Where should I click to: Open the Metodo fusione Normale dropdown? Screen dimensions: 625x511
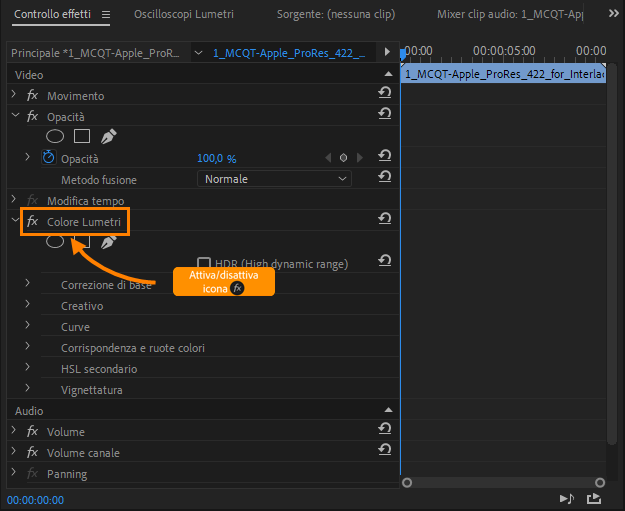(x=274, y=179)
